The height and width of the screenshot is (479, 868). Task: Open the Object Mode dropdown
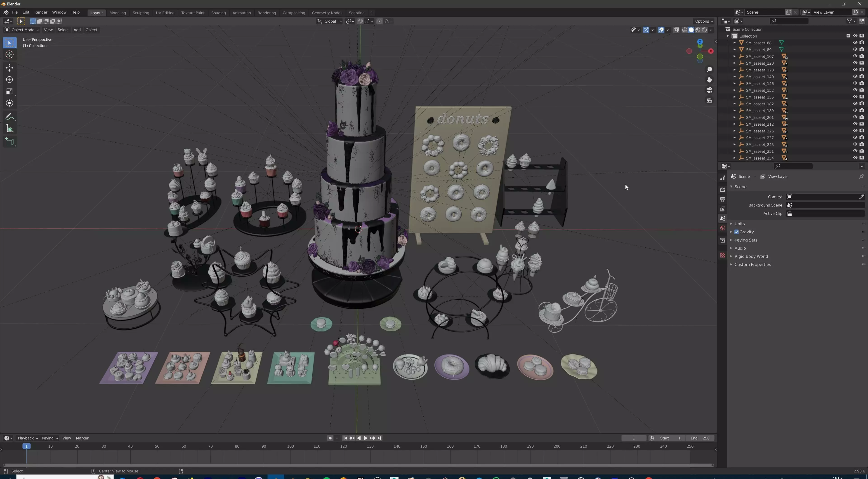[22, 30]
